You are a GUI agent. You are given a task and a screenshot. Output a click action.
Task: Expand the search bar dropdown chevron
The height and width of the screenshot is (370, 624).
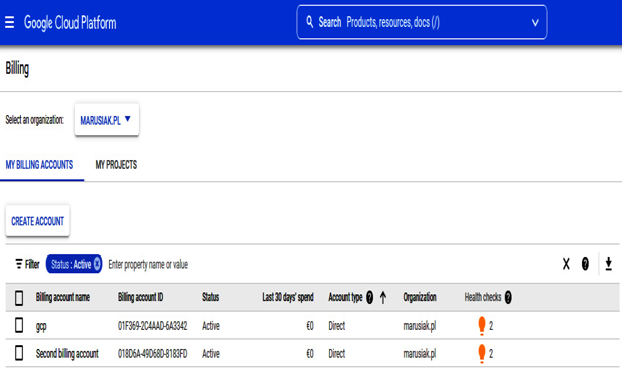tap(535, 23)
